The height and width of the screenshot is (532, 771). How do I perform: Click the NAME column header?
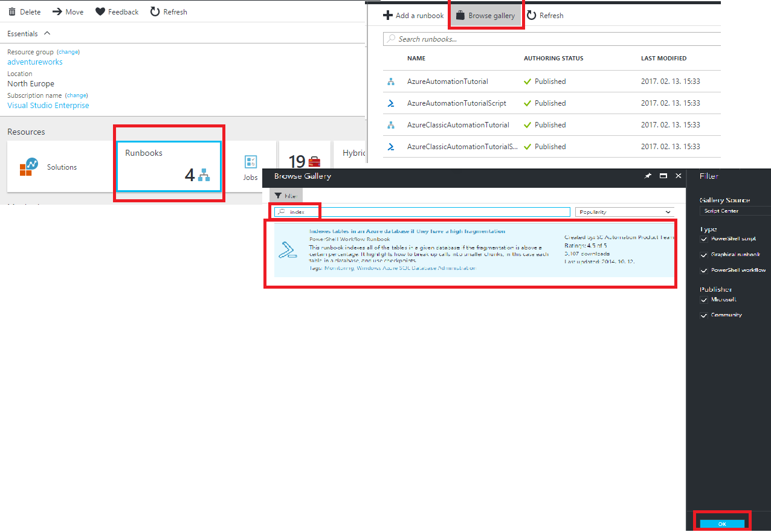click(x=416, y=59)
